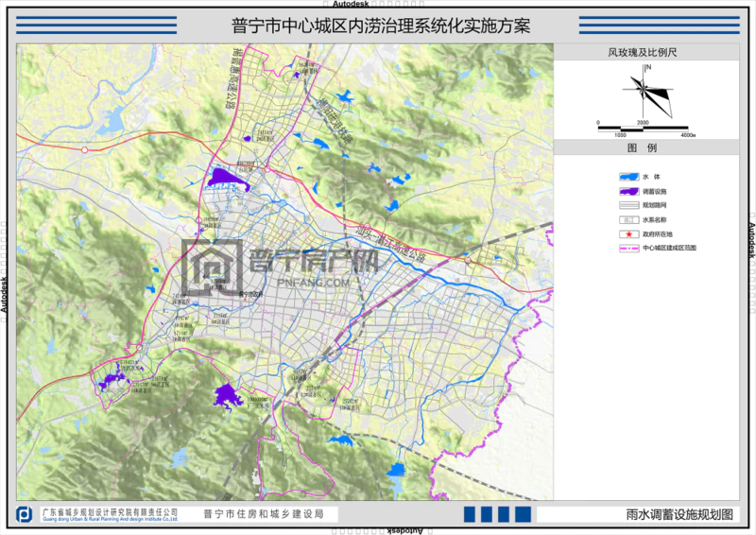Click the red star government seat symbol in legend
Viewport: 756px width, 535px height.
(627, 233)
